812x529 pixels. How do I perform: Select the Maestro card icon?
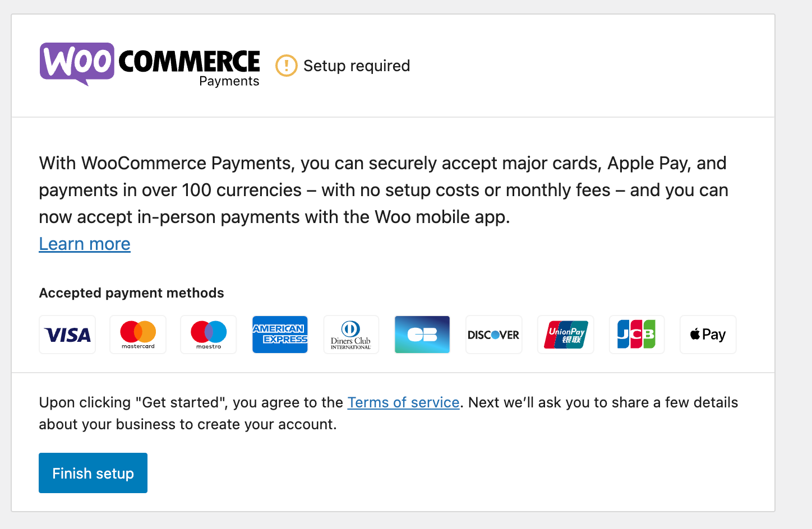(x=208, y=335)
